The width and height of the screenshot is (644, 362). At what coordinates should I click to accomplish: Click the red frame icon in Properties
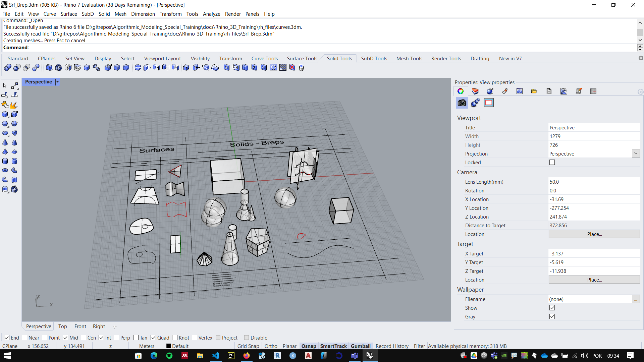(489, 103)
